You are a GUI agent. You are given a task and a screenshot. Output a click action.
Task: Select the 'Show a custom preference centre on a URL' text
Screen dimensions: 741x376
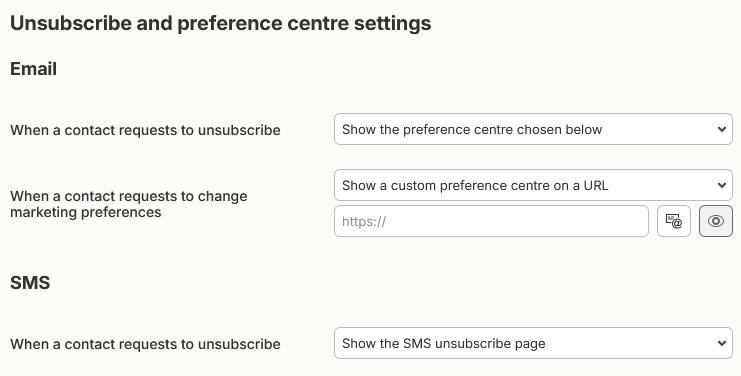475,186
